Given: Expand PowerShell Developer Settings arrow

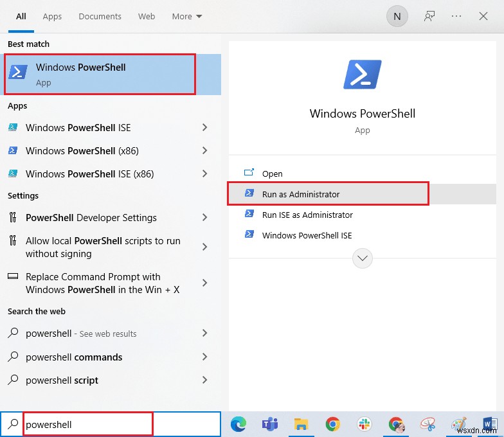Looking at the screenshot, I should [x=204, y=217].
